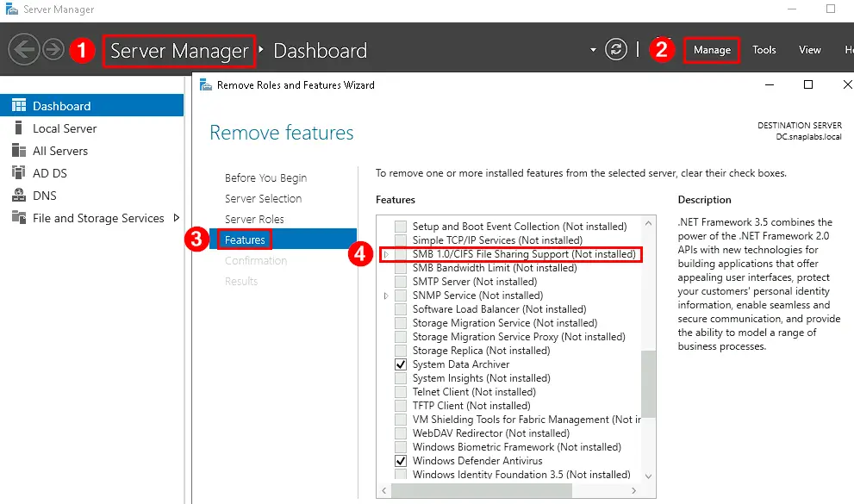
Task: Toggle the Storage Migration Service checkbox
Action: tap(401, 323)
